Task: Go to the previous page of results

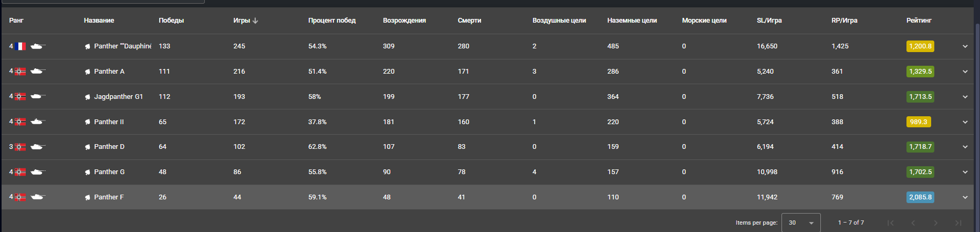Action: coord(913,223)
